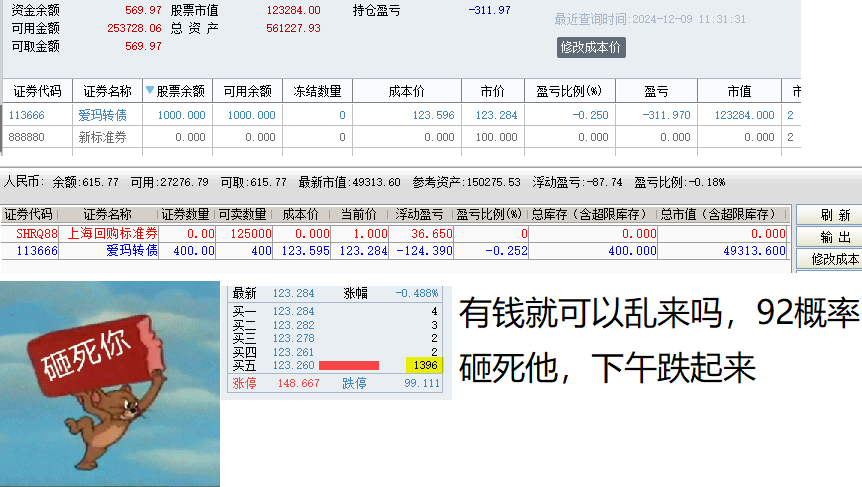Screen dimensions: 862x487
Task: Click 买四 price 123.261
Action: (294, 352)
